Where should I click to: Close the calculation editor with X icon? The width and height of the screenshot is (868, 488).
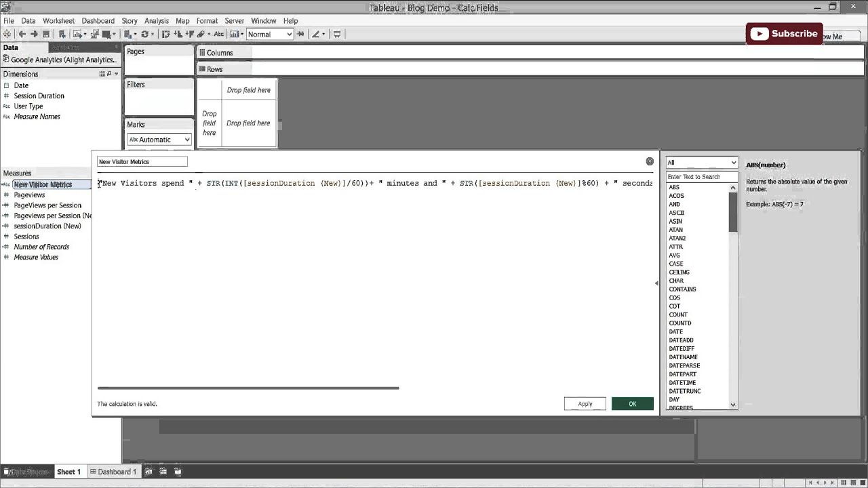coord(650,161)
